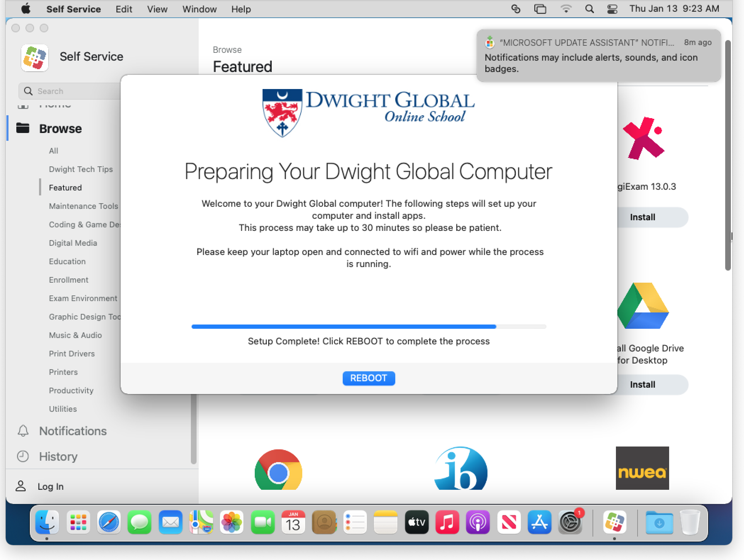Open the Help menu
744x560 pixels.
(241, 9)
